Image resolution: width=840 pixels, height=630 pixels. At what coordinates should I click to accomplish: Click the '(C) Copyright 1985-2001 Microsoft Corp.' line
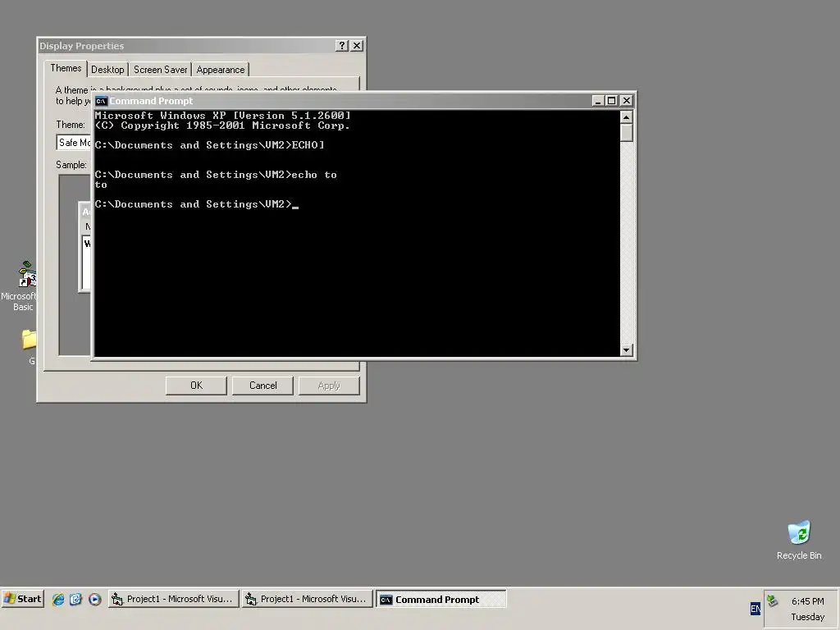223,126
